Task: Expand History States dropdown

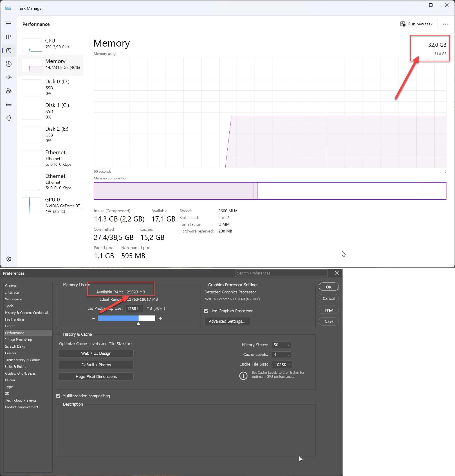Action: (x=289, y=345)
